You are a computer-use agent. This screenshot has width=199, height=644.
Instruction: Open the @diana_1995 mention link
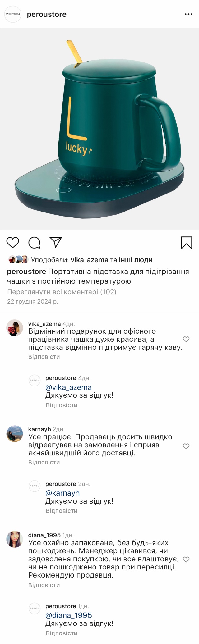(x=68, y=615)
